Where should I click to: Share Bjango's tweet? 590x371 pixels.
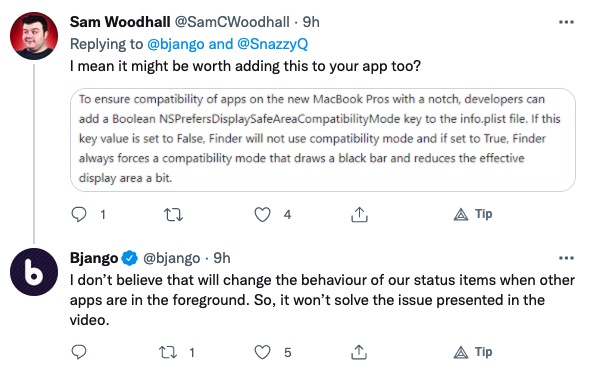pyautogui.click(x=359, y=352)
